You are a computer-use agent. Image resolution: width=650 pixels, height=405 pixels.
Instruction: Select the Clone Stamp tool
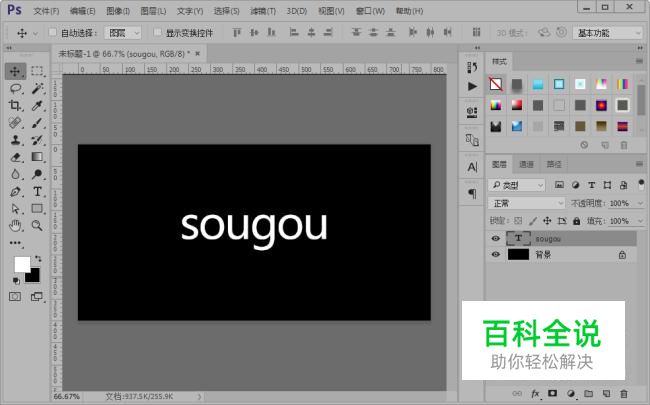click(x=15, y=140)
